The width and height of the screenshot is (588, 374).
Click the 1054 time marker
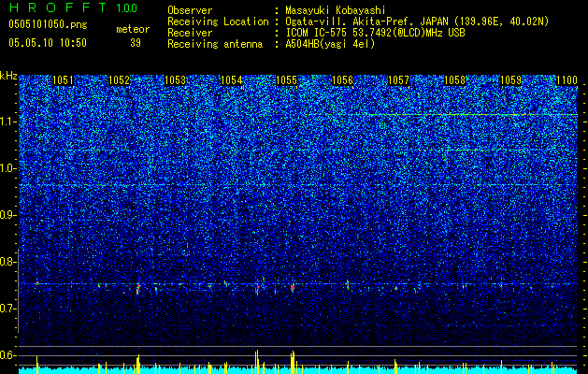pyautogui.click(x=231, y=80)
